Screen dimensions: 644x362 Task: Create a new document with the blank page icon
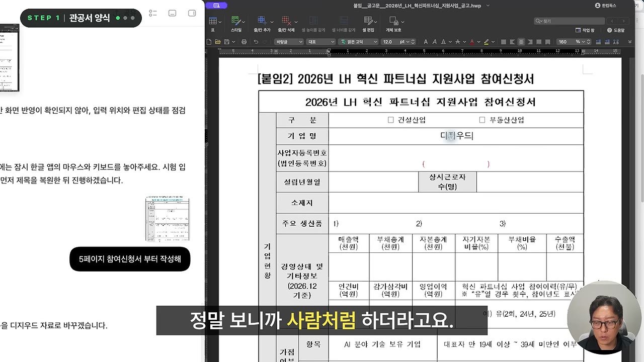tap(209, 42)
